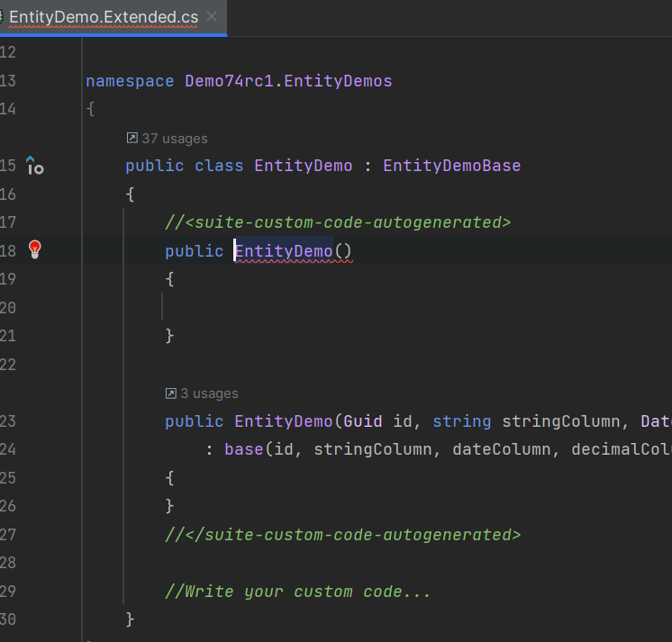Screen dimensions: 672x642
Task: Open the '37 usages' code lens link
Action: pos(174,139)
